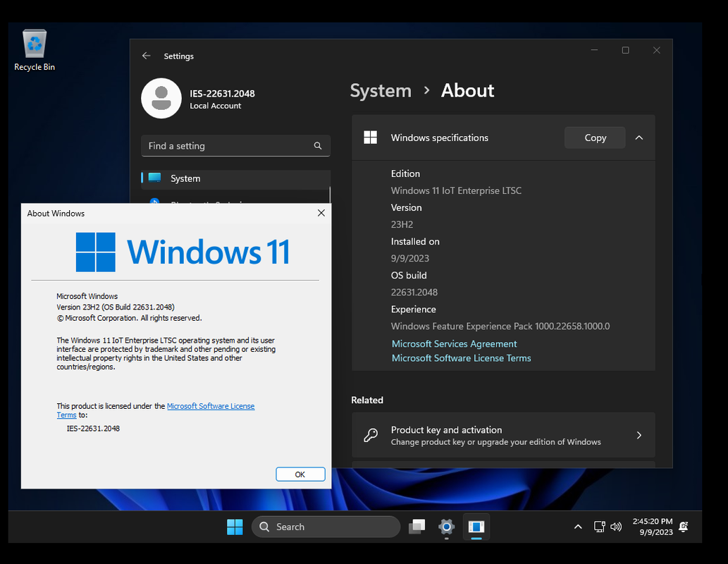
Task: Click the Installed on date 9/9/2023
Action: pos(410,258)
